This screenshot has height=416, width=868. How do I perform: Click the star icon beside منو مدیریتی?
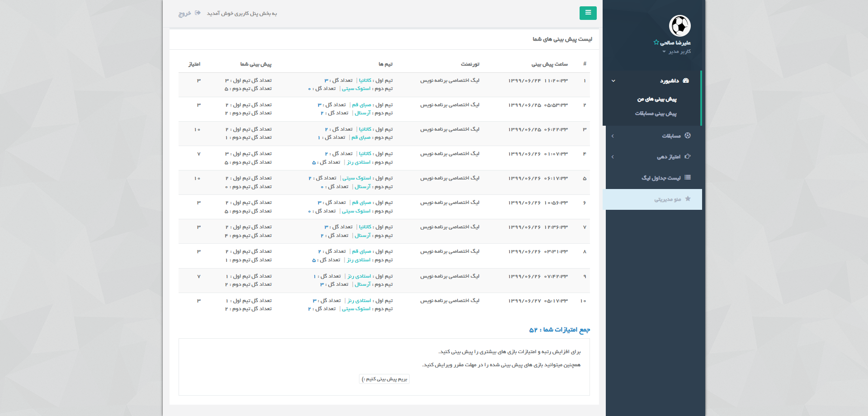pos(688,199)
